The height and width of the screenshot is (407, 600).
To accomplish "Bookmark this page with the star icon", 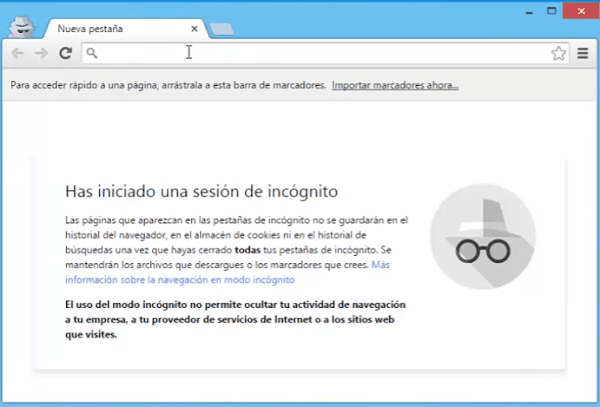I will (559, 53).
